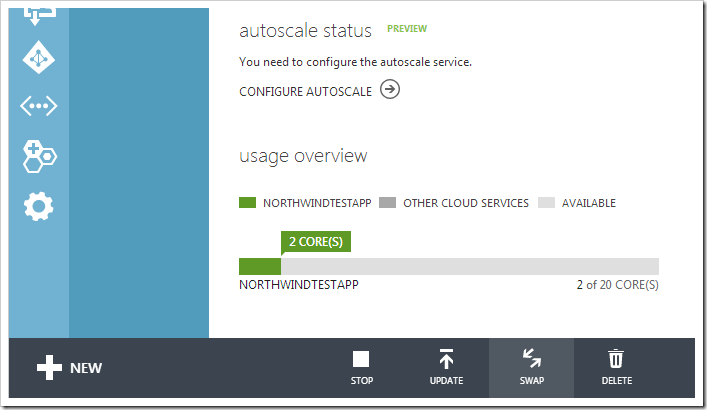Image resolution: width=707 pixels, height=410 pixels.
Task: Click the CONFIGURE AUTOSCALE link
Action: tap(305, 92)
